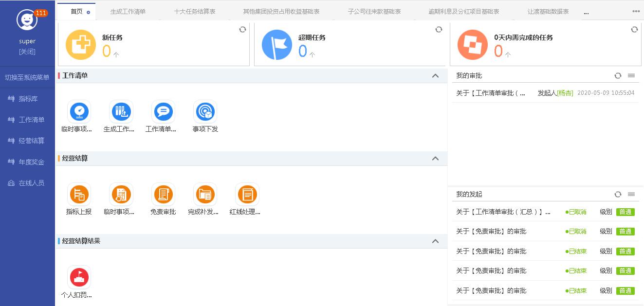This screenshot has height=306, width=644.
Task: Click the 免责审批 icon
Action: tap(163, 195)
